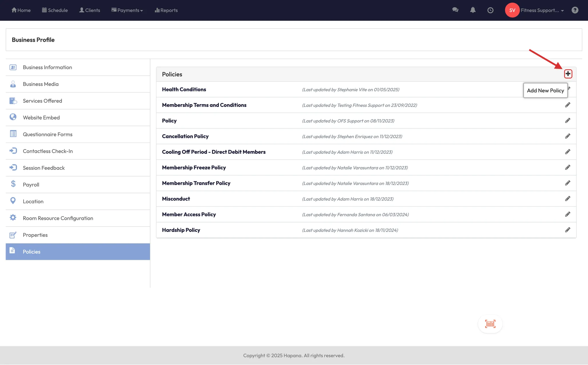
Task: Click pencil icon for Misconduct policy
Action: (x=568, y=199)
